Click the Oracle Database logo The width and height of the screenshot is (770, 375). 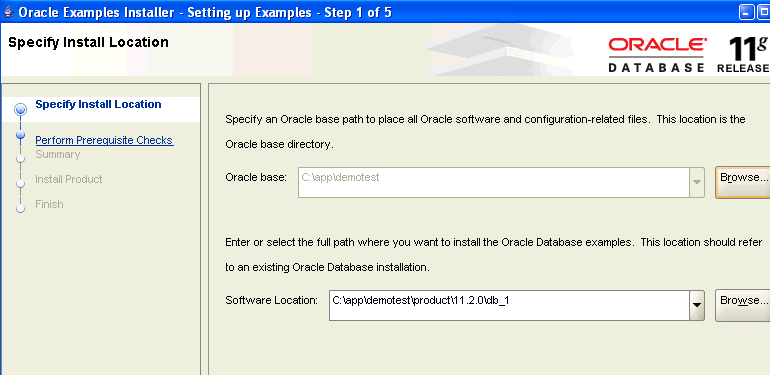(x=658, y=54)
